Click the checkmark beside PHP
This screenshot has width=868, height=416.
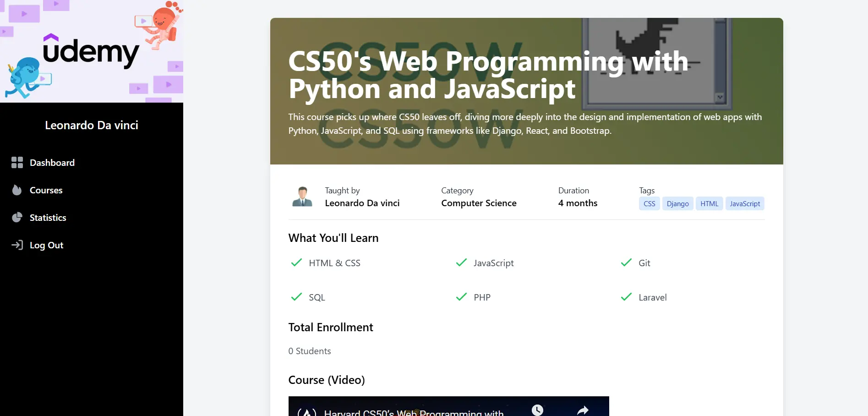click(x=461, y=297)
